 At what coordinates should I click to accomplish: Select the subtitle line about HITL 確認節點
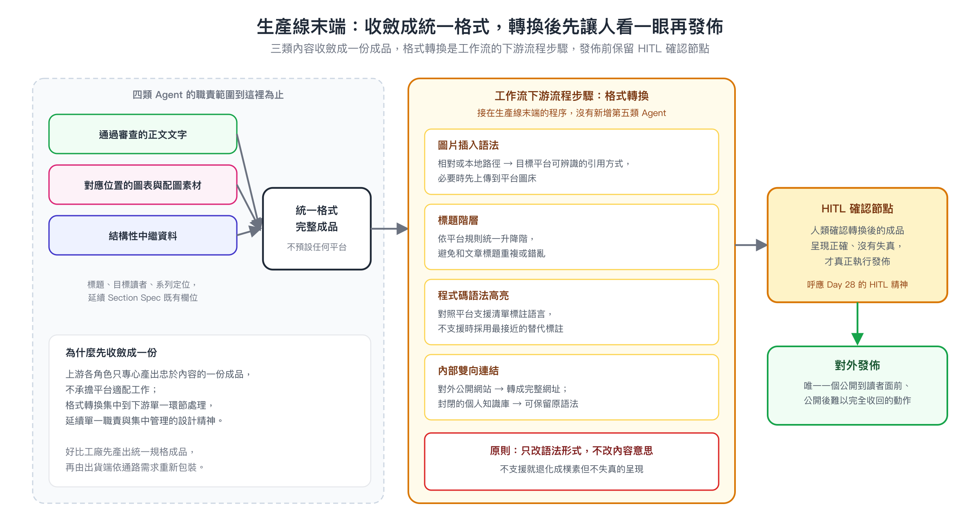490,49
